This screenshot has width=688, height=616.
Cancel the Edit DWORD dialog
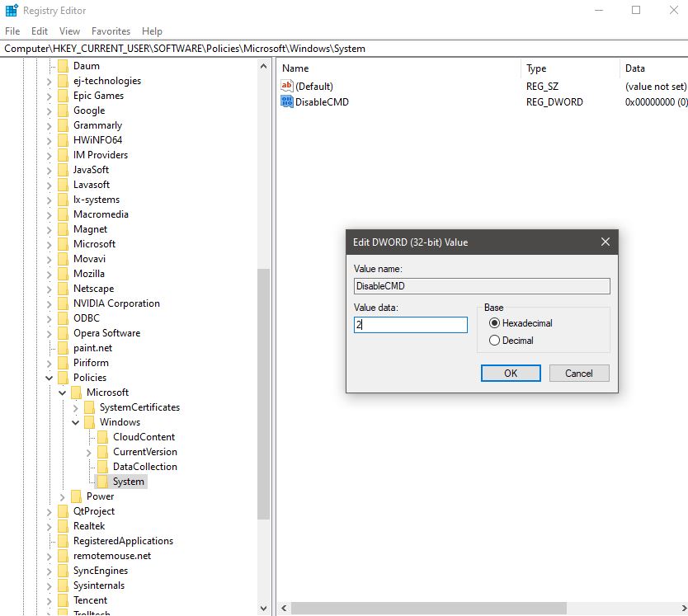point(578,373)
